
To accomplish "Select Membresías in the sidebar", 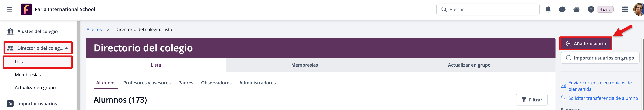I will (x=28, y=75).
